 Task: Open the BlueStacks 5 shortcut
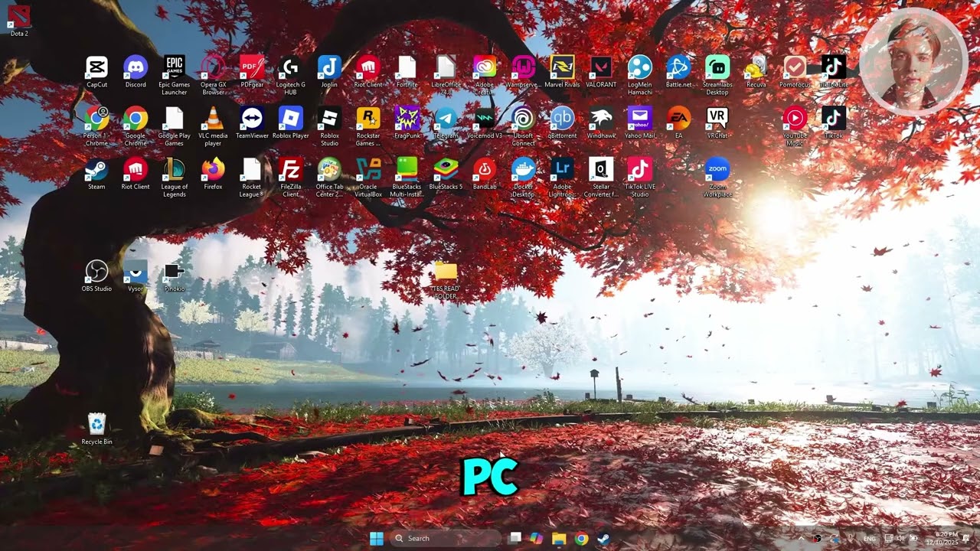pyautogui.click(x=446, y=173)
